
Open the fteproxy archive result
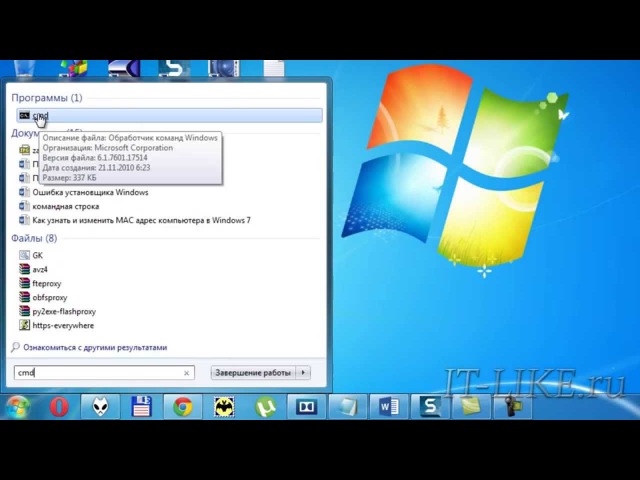point(47,283)
